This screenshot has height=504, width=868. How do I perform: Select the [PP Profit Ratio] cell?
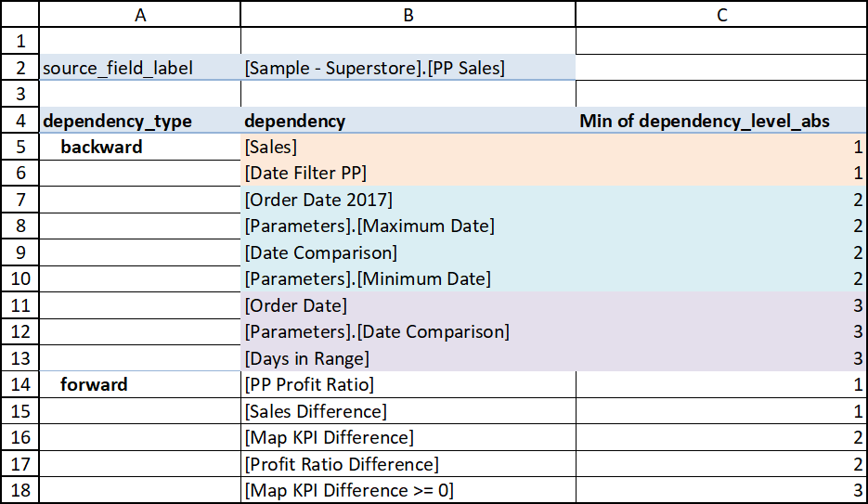pyautogui.click(x=408, y=384)
